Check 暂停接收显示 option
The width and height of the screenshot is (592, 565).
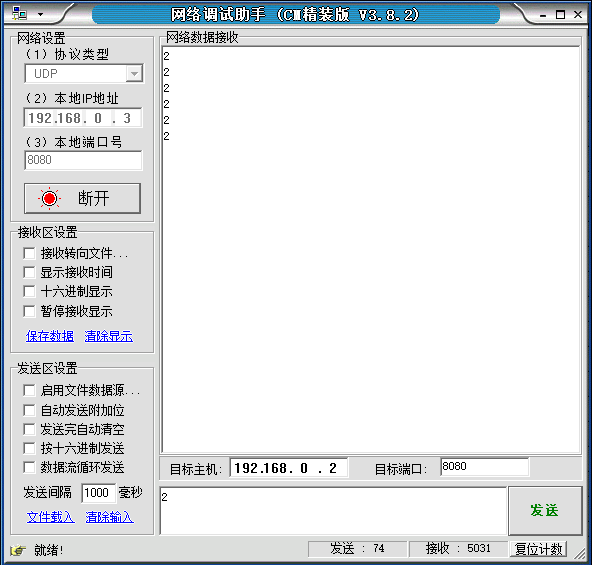coord(29,311)
